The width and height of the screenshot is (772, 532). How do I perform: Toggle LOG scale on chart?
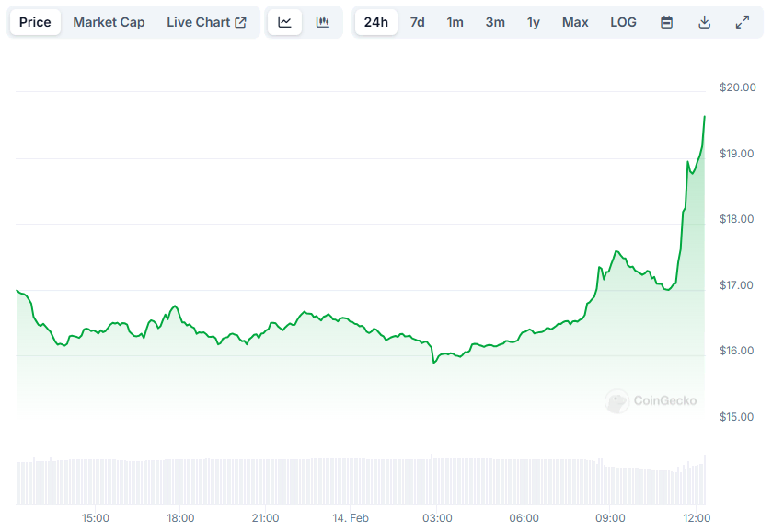coord(623,22)
